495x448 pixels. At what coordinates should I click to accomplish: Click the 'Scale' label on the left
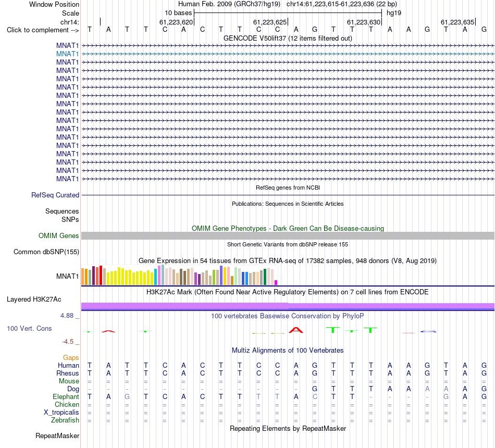[70, 13]
